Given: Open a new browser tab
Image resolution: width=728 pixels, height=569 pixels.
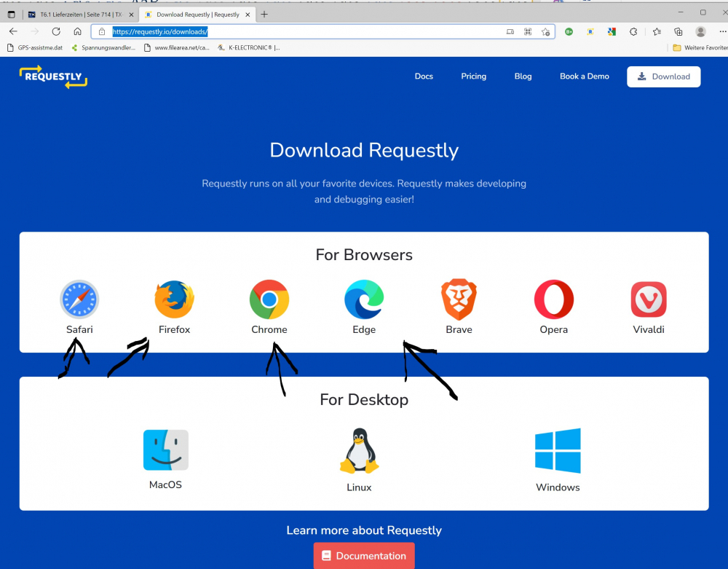Looking at the screenshot, I should (264, 15).
